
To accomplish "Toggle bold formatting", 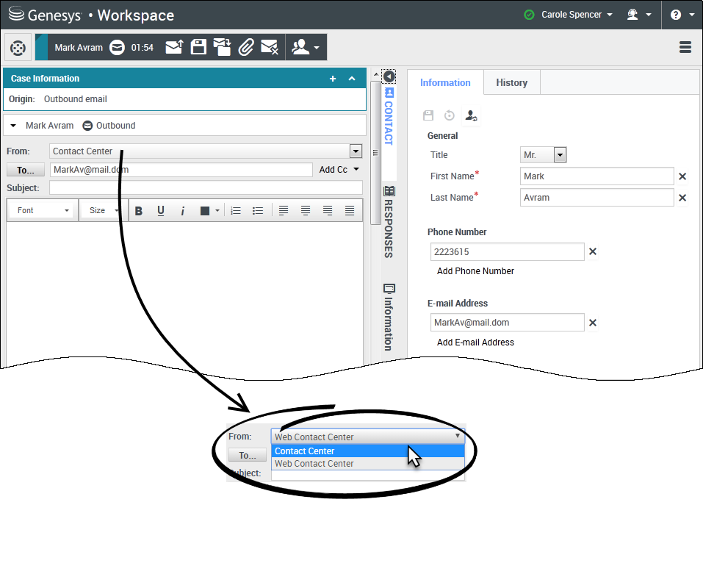I will tap(138, 211).
